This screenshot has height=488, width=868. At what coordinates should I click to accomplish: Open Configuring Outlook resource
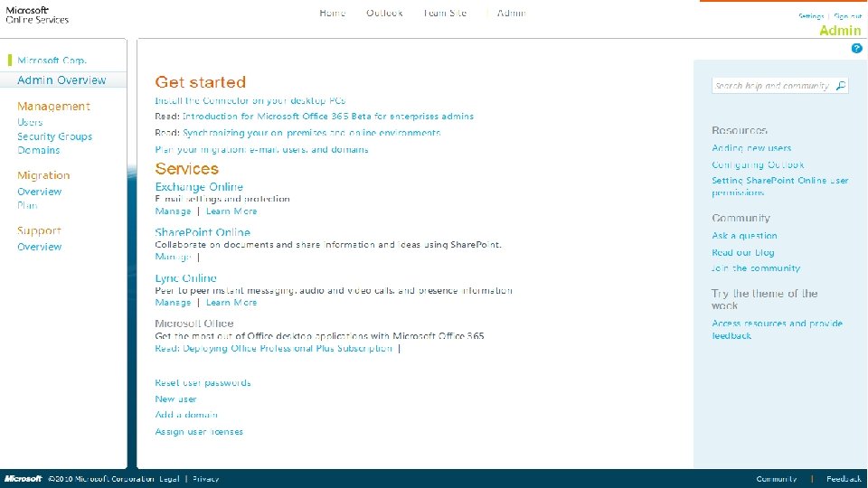(x=758, y=164)
